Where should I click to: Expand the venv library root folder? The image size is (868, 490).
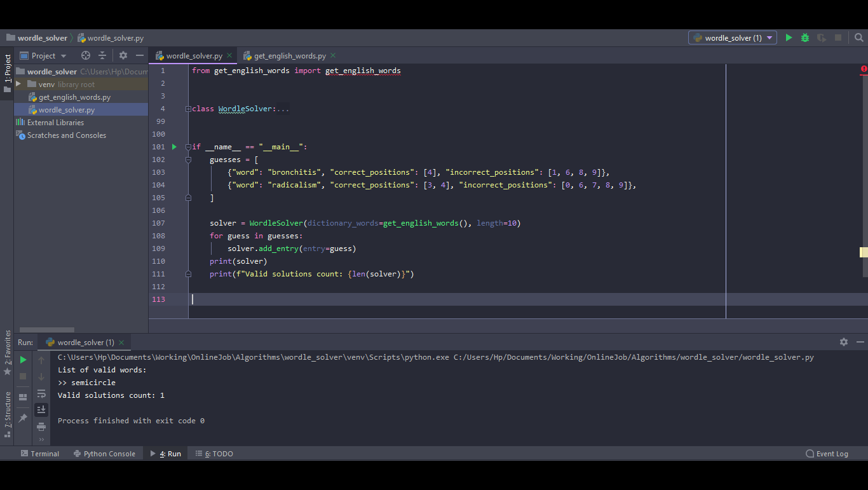pos(18,84)
